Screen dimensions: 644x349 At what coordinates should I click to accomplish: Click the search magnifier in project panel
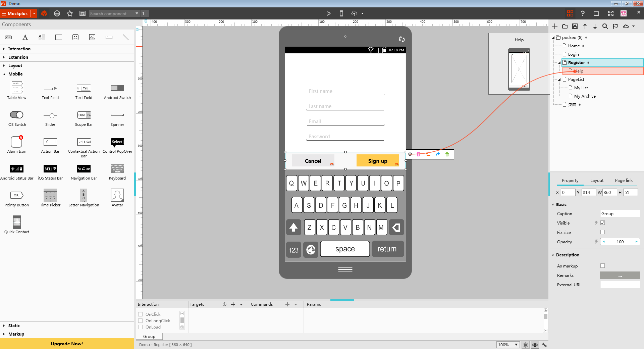coord(605,26)
